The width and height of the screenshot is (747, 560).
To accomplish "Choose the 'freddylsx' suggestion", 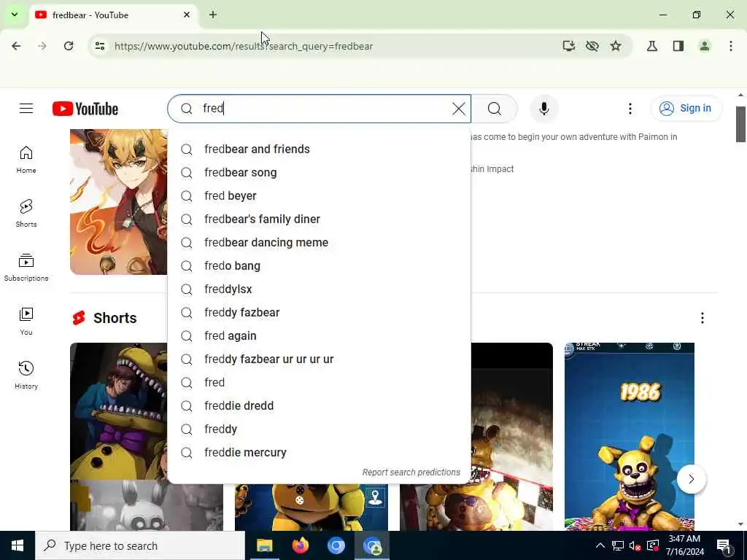I will tap(319, 289).
